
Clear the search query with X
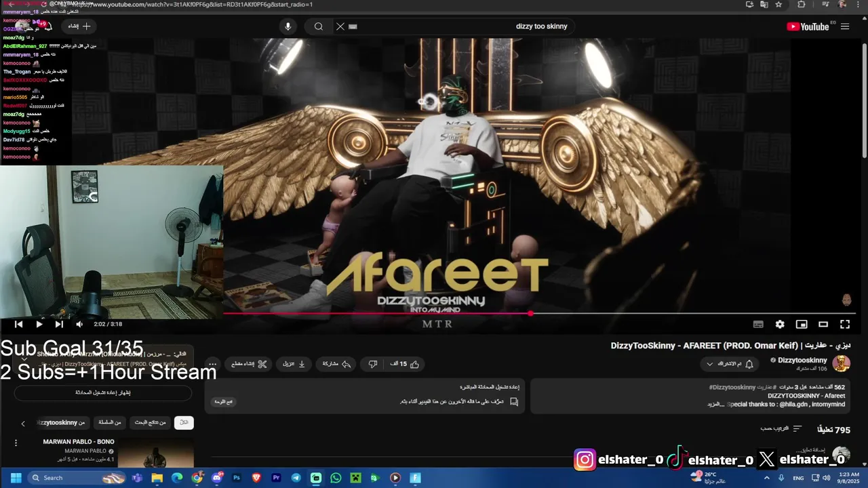pos(340,26)
